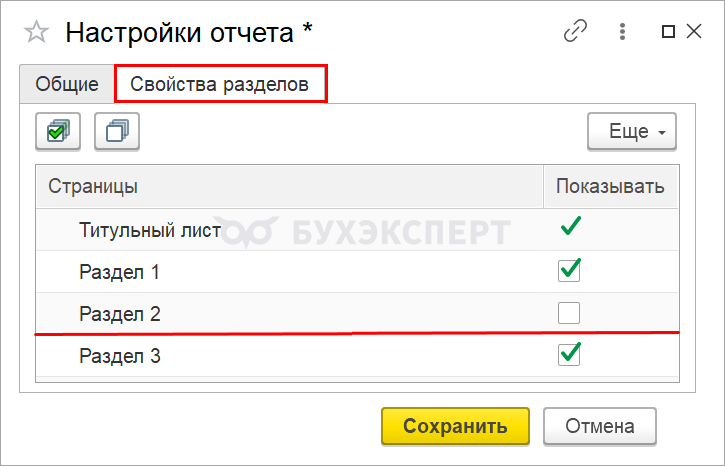
Task: Switch to the Общие tab
Action: pos(67,84)
